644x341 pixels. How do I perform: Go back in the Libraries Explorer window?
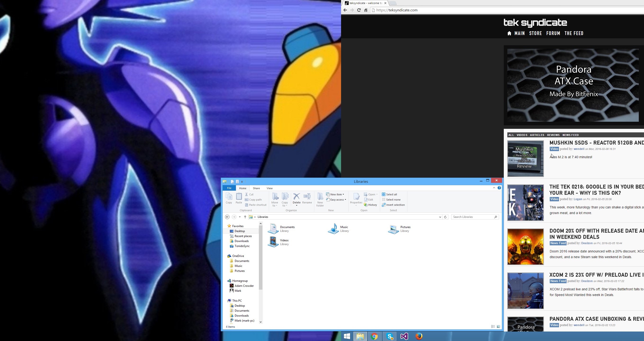(227, 217)
